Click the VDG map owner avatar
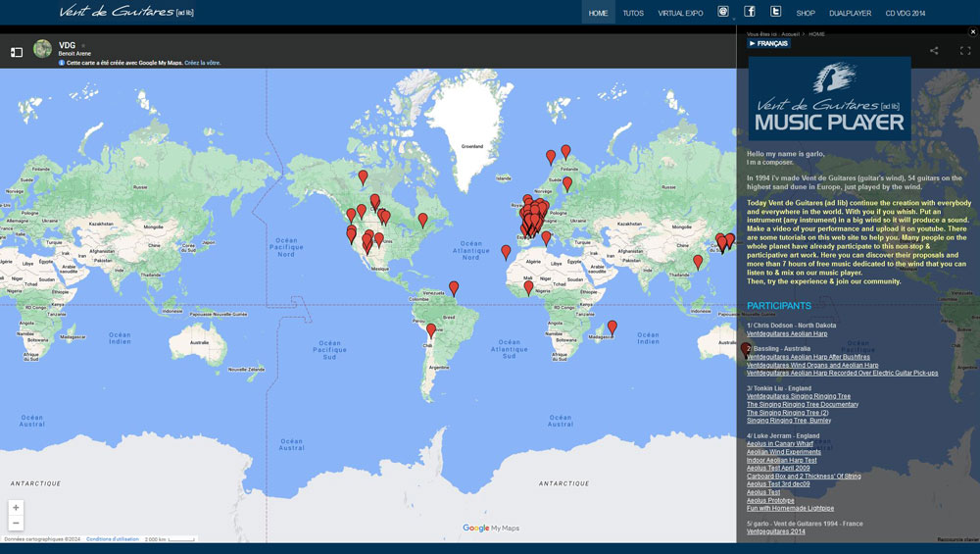 42,48
